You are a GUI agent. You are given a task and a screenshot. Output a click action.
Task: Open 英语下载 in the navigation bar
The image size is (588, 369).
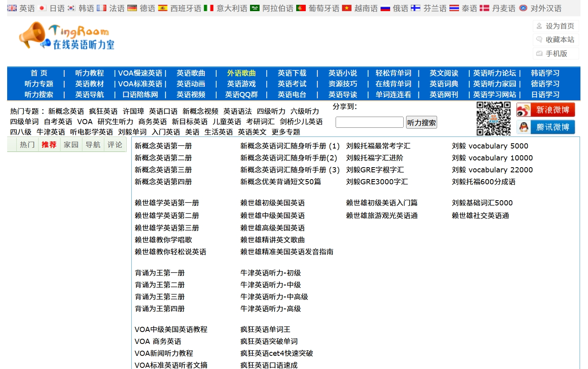[x=292, y=73]
